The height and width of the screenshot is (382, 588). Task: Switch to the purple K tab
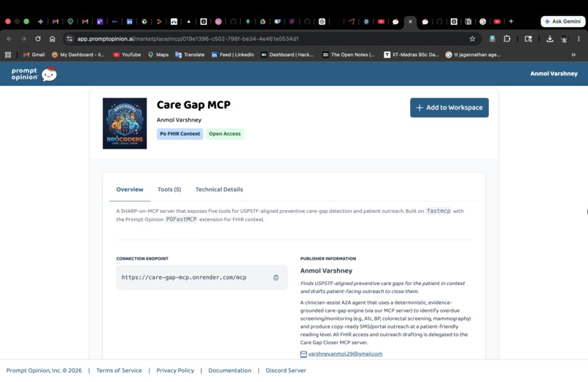[100, 21]
